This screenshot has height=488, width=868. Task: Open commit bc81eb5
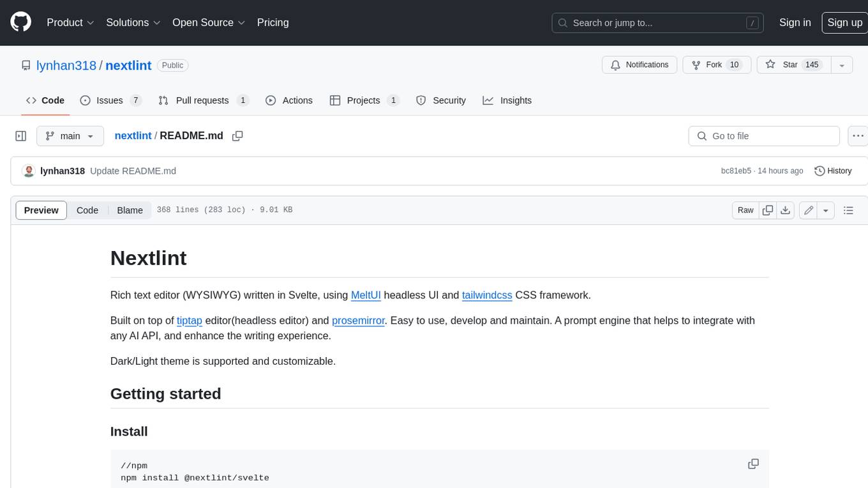pyautogui.click(x=736, y=171)
